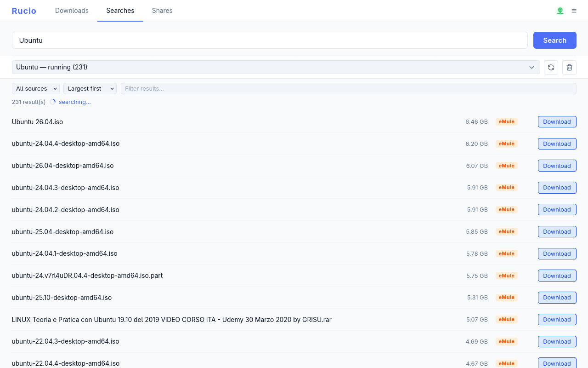The image size is (588, 368).
Task: Click the 'ubuntu-24.04.2-desktop-amd64.iso' file name
Action: (x=66, y=210)
